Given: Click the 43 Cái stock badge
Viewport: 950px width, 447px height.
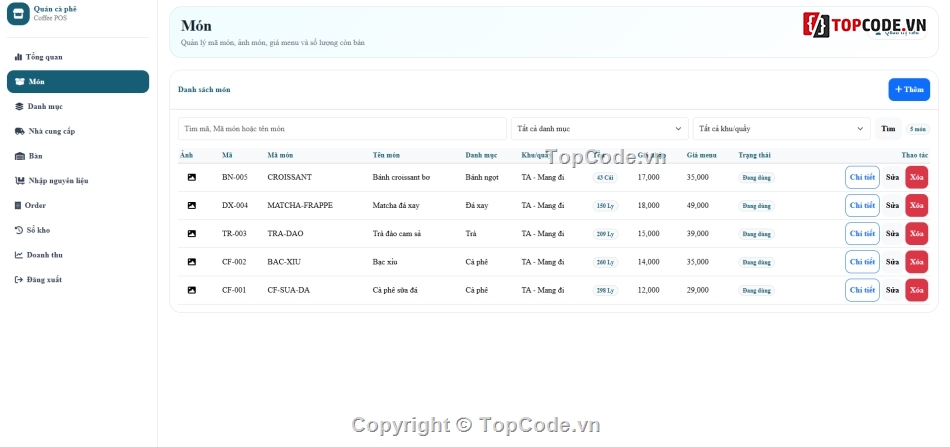Looking at the screenshot, I should (x=605, y=177).
